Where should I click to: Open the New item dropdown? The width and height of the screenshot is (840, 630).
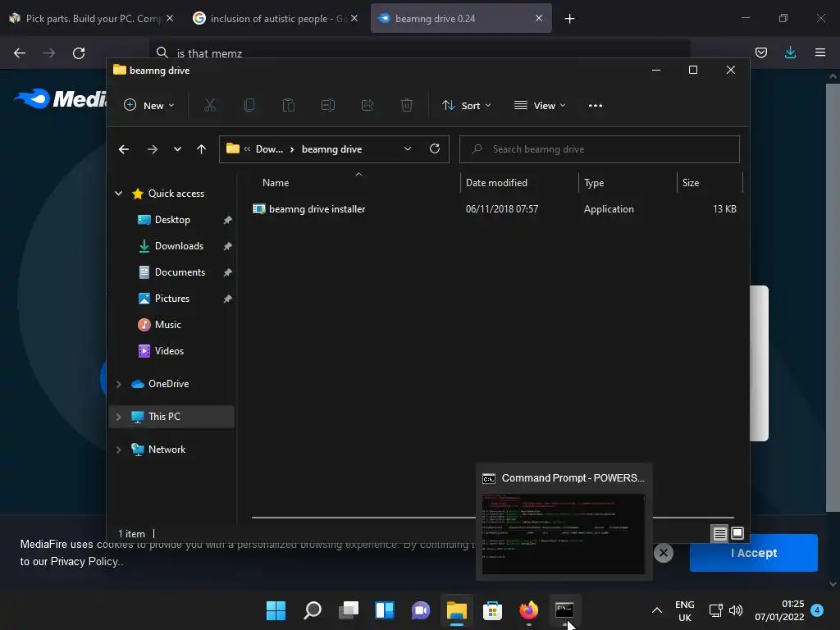coord(149,106)
